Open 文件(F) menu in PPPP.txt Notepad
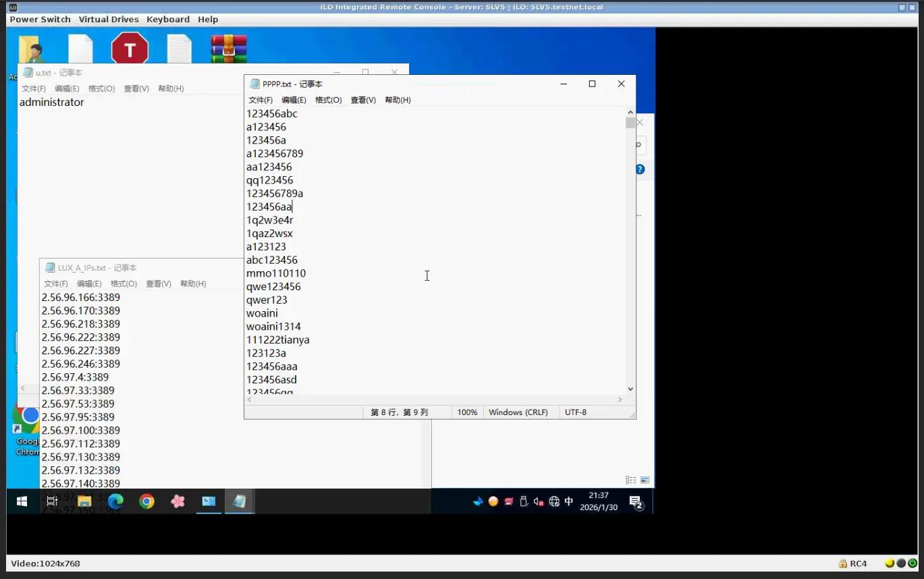 click(x=261, y=100)
